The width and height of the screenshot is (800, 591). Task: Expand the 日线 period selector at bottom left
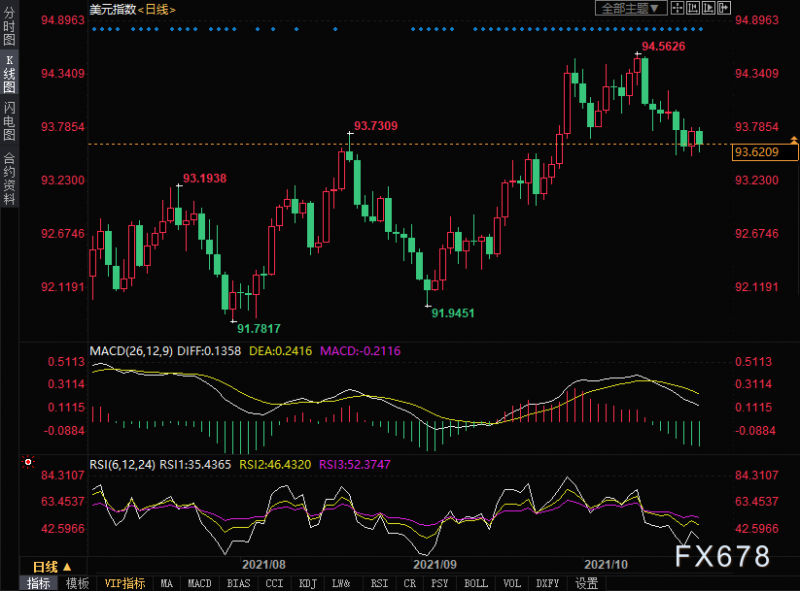[52, 567]
